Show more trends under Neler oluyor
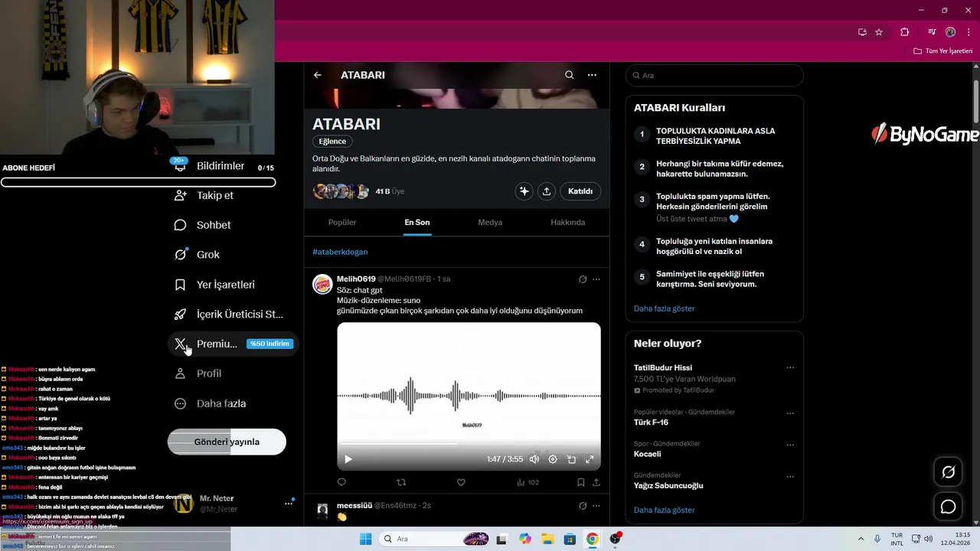Image resolution: width=980 pixels, height=551 pixels. tap(664, 510)
